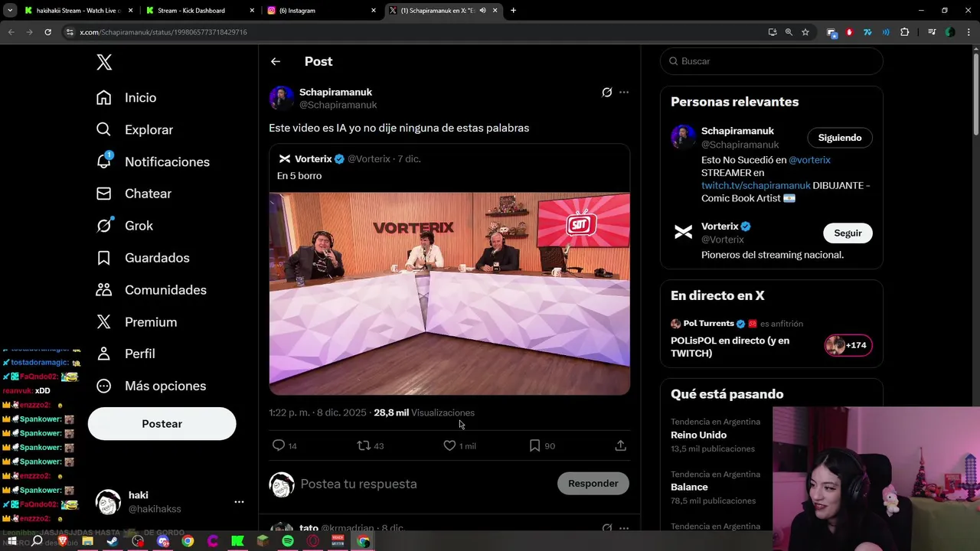Viewport: 980px width, 551px height.
Task: Click Grok icon on Schapiramanuk's post
Action: (607, 93)
